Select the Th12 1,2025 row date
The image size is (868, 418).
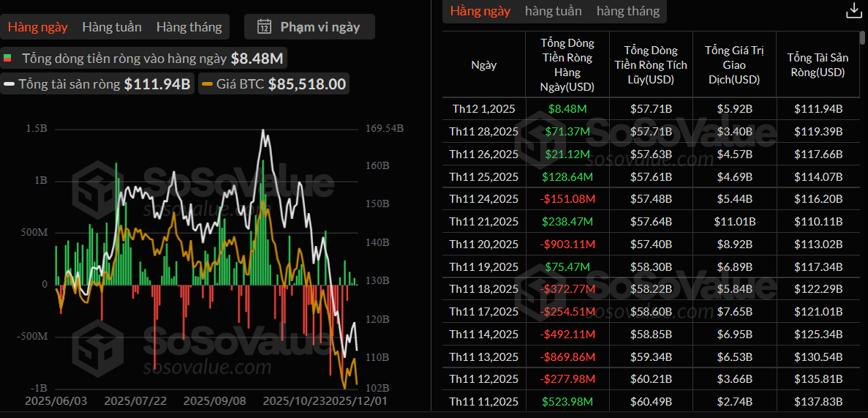[484, 109]
